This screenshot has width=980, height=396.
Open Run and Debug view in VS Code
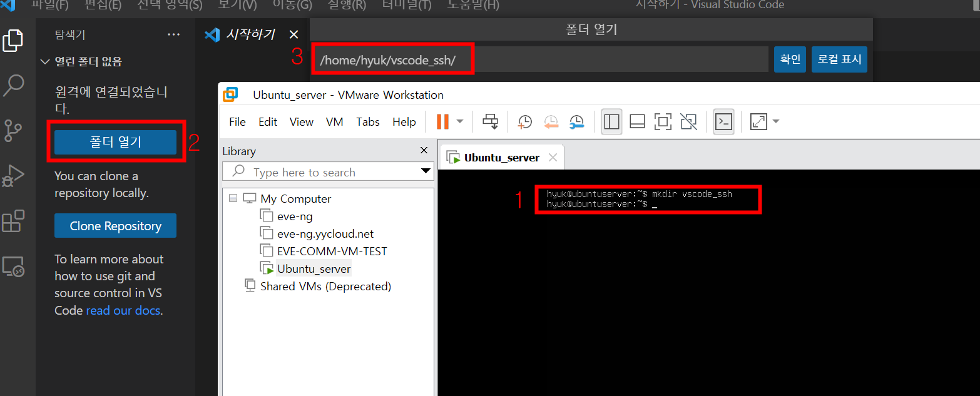[x=14, y=175]
